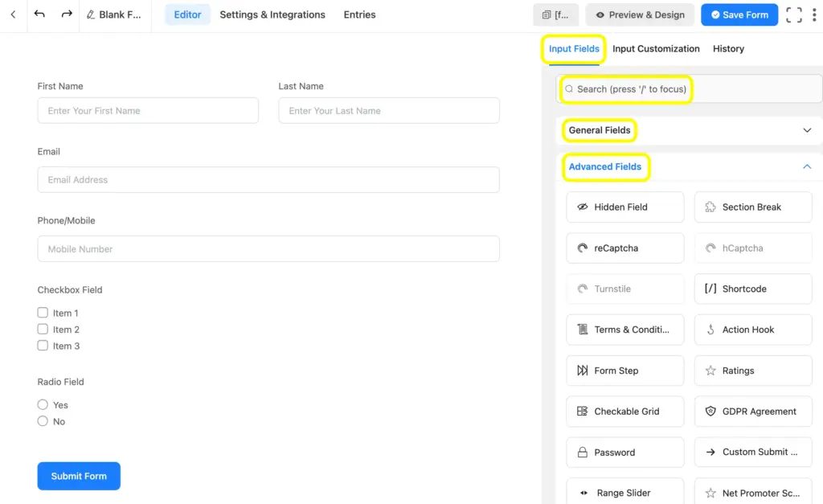Switch to the Input Customization tab
Image resolution: width=823 pixels, height=504 pixels.
point(656,48)
